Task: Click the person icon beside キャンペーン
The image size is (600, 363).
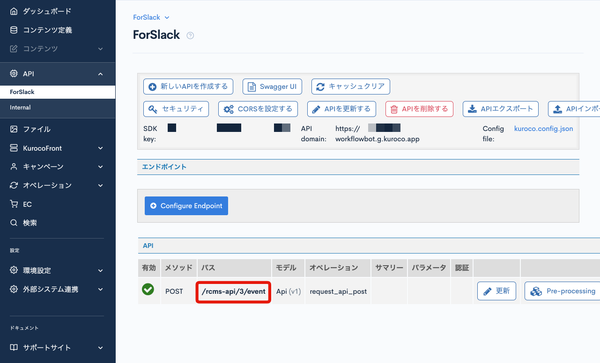Action: tap(14, 166)
